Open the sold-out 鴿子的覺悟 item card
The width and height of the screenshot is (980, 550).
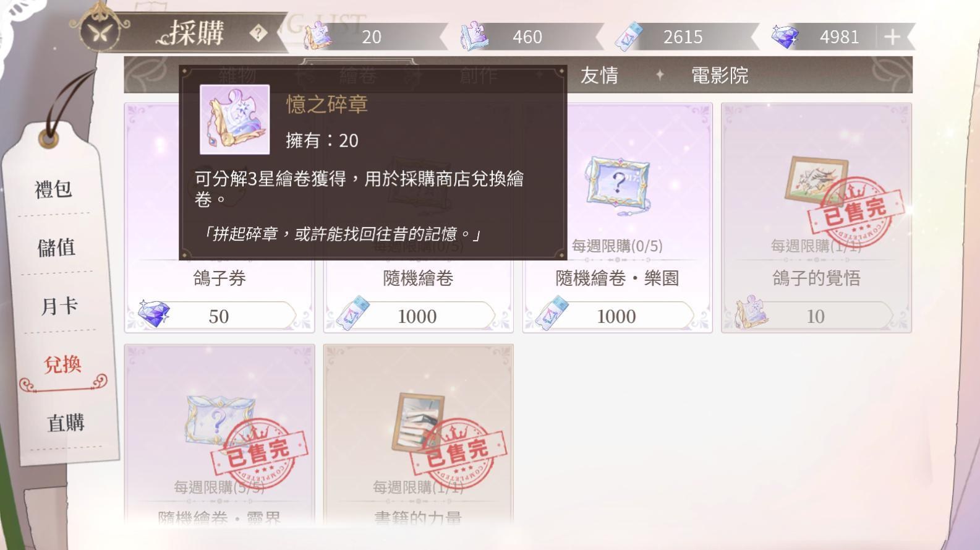pyautogui.click(x=817, y=218)
